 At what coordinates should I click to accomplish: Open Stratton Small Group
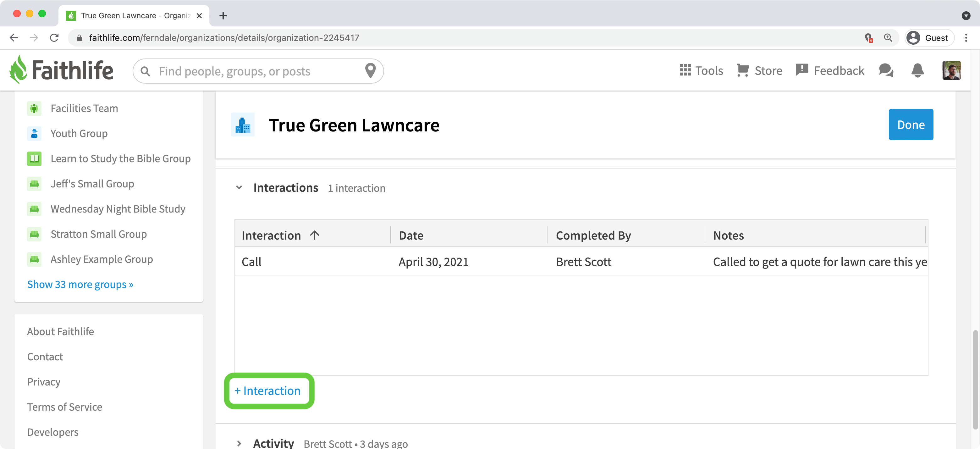point(99,234)
